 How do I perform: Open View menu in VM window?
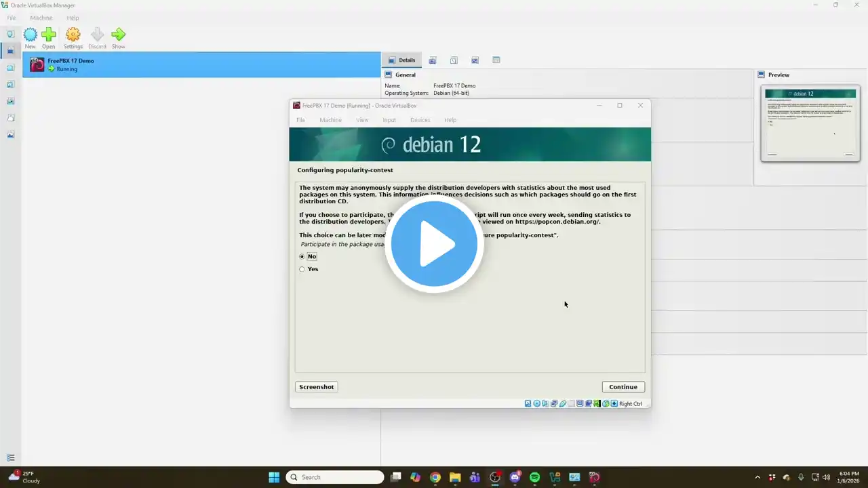(x=362, y=120)
